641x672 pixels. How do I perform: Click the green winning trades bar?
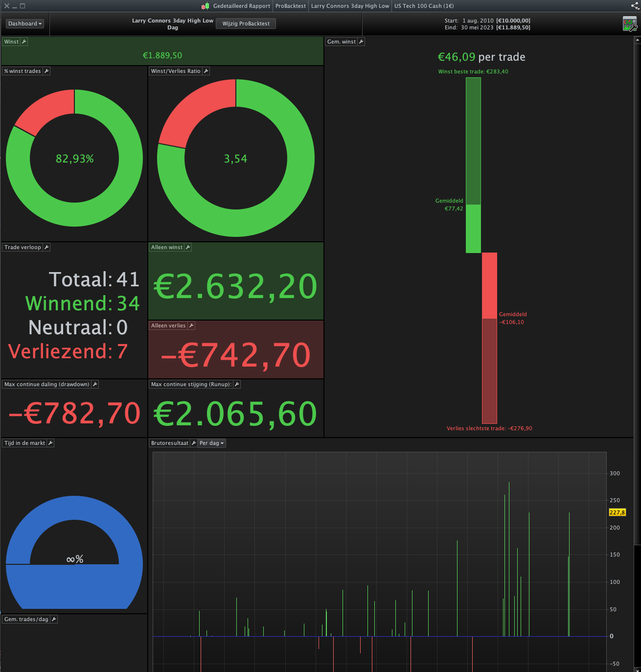click(473, 165)
